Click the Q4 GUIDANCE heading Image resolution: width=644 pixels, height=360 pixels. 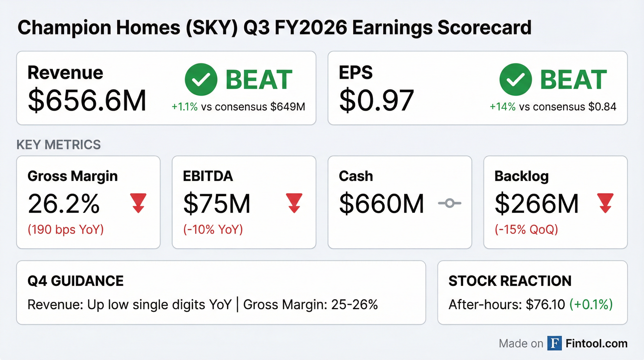coord(75,281)
